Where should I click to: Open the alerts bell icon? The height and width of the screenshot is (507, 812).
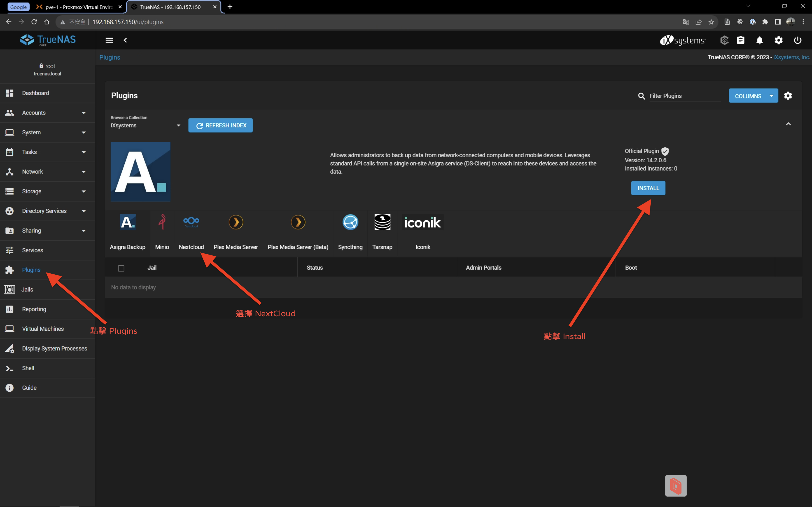click(759, 40)
